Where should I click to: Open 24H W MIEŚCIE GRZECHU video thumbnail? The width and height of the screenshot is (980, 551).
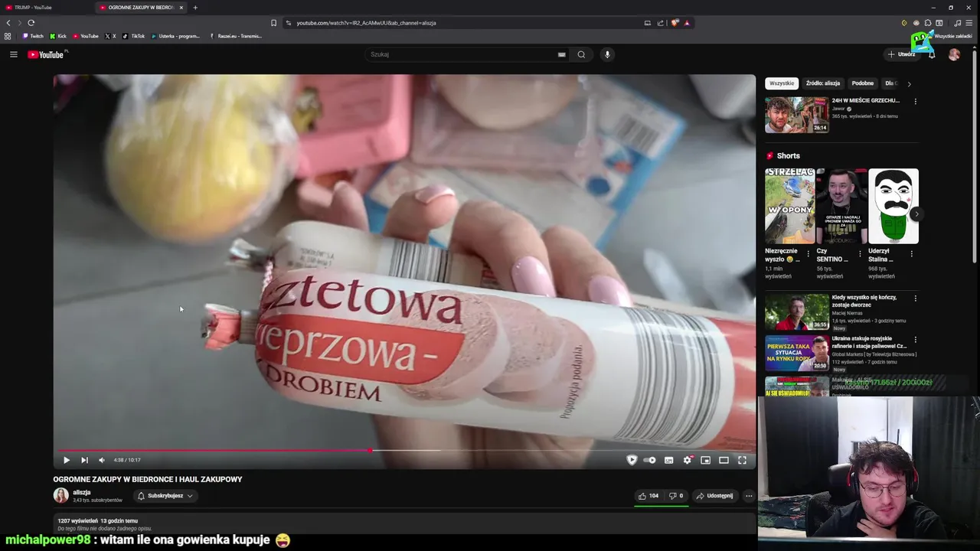point(796,115)
